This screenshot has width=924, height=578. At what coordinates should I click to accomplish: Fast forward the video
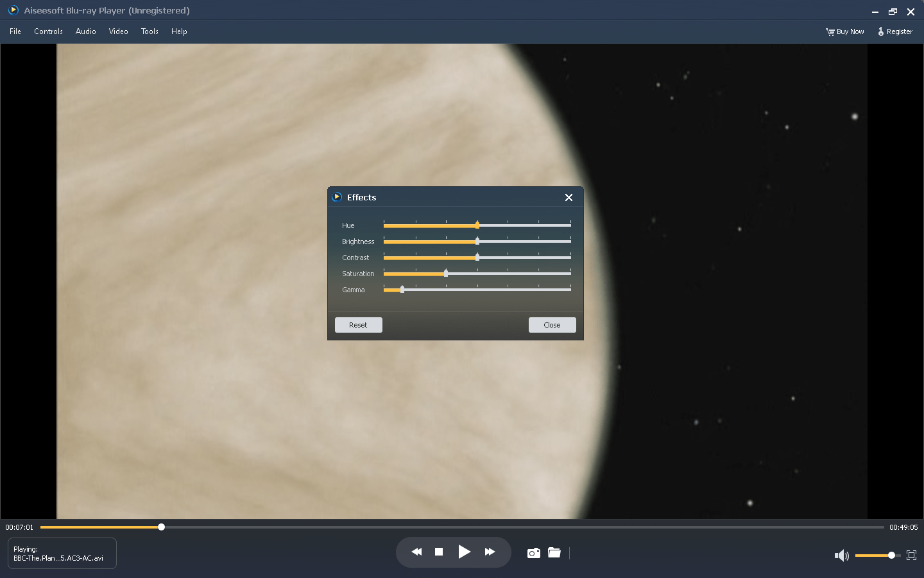490,552
